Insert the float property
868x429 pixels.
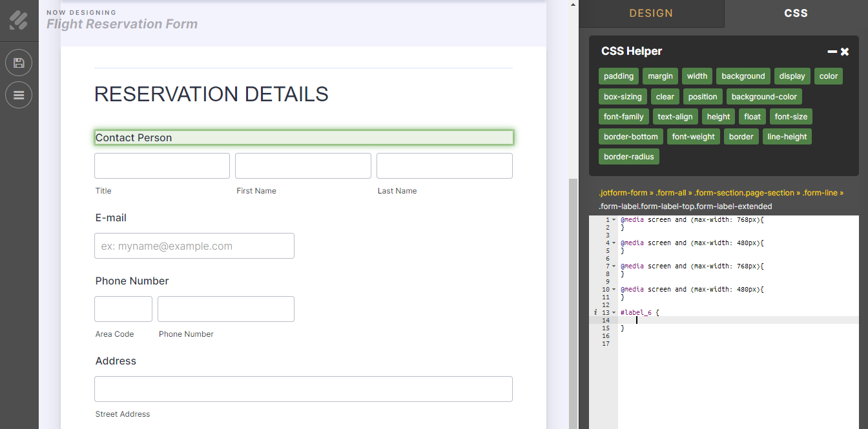(752, 117)
